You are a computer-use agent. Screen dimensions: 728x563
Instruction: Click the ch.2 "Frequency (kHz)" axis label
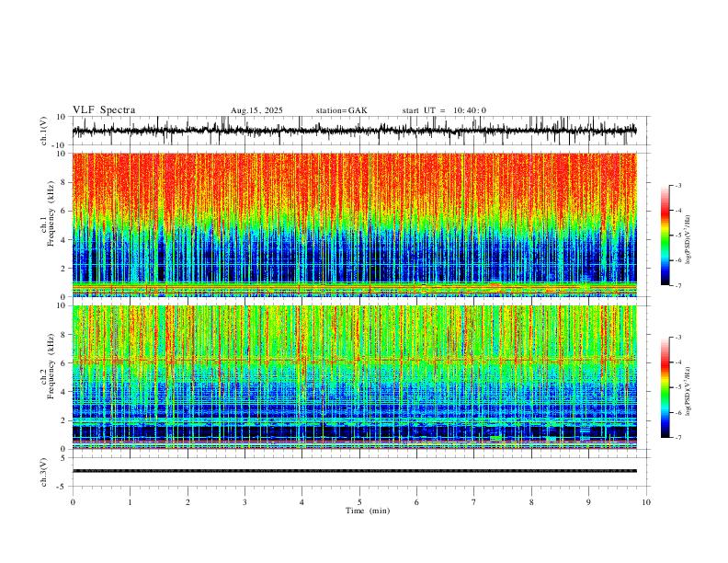coord(51,366)
